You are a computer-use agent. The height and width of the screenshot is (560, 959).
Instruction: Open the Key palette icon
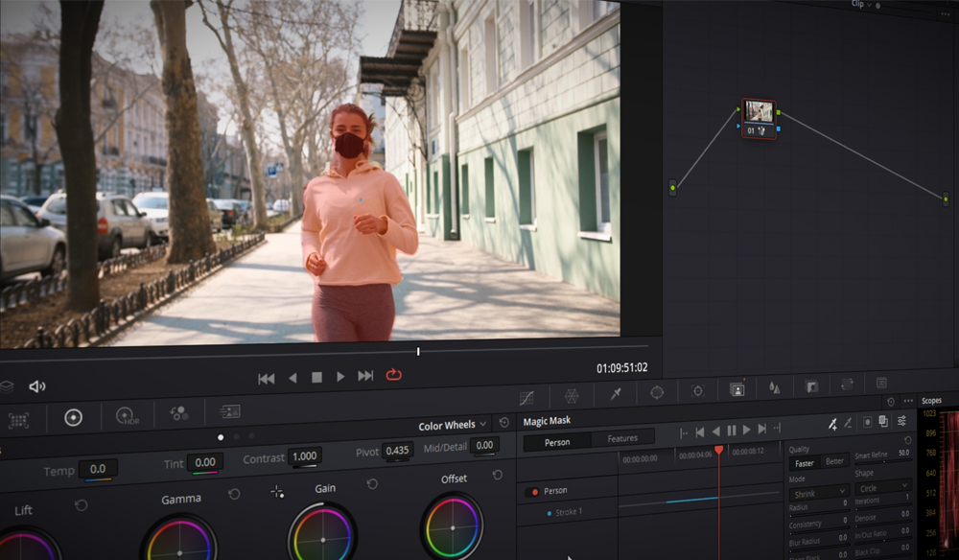coord(811,386)
